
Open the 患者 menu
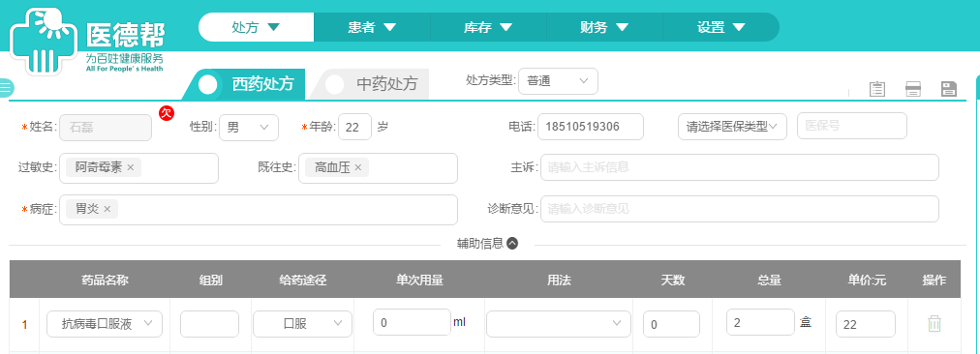click(372, 27)
